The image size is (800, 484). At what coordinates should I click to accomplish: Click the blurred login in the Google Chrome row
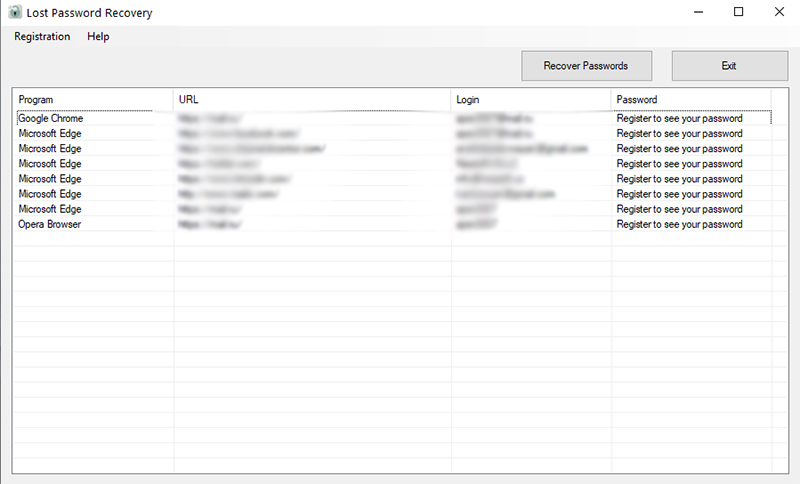pyautogui.click(x=494, y=118)
